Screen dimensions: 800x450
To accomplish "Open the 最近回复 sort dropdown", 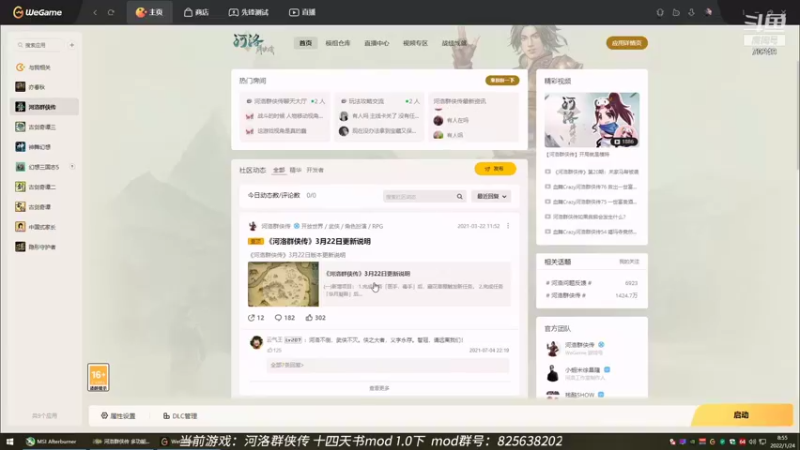I will (491, 196).
